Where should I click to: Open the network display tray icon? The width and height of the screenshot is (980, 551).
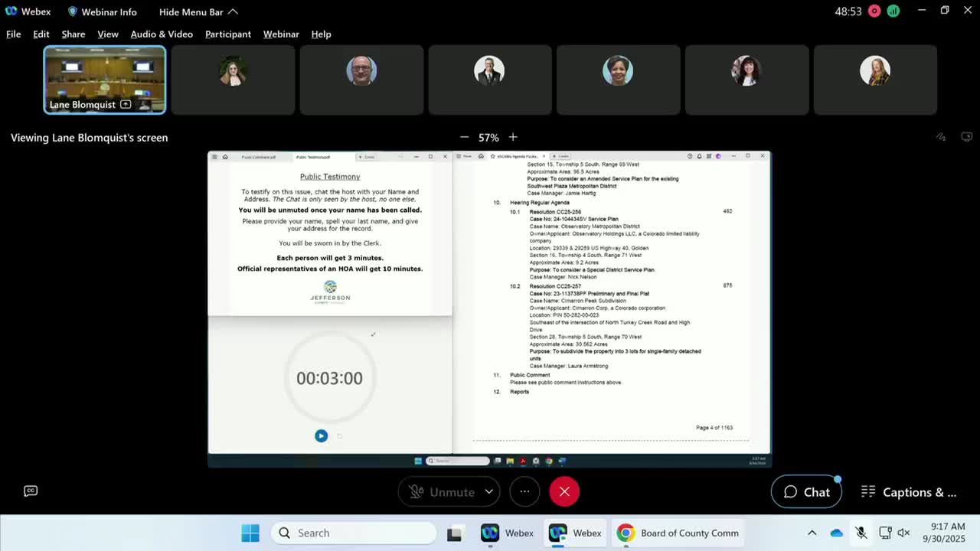pyautogui.click(x=885, y=533)
